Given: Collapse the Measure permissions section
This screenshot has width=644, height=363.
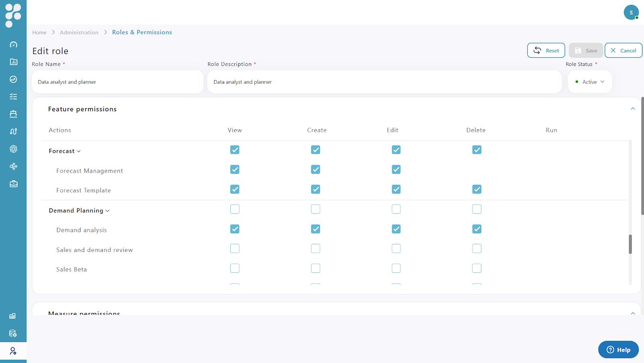Looking at the screenshot, I should click(x=633, y=313).
